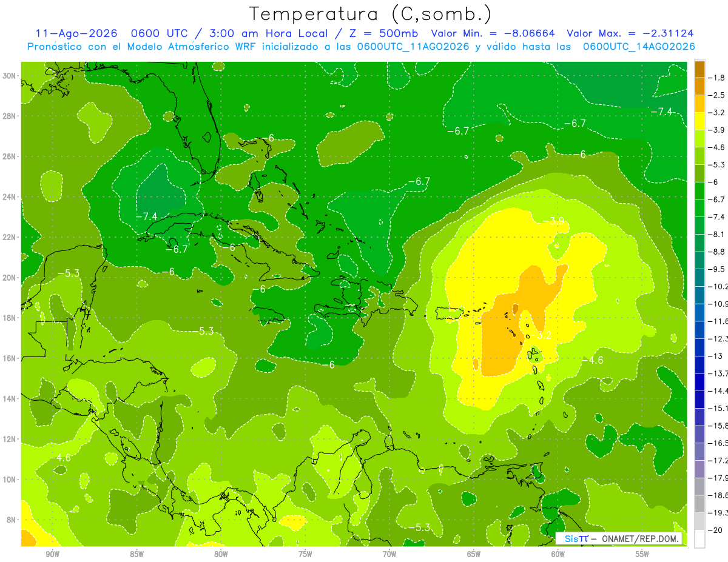This screenshot has height=562, width=728.
Task: Click the '70W' longitude axis label
Action: pyautogui.click(x=389, y=554)
